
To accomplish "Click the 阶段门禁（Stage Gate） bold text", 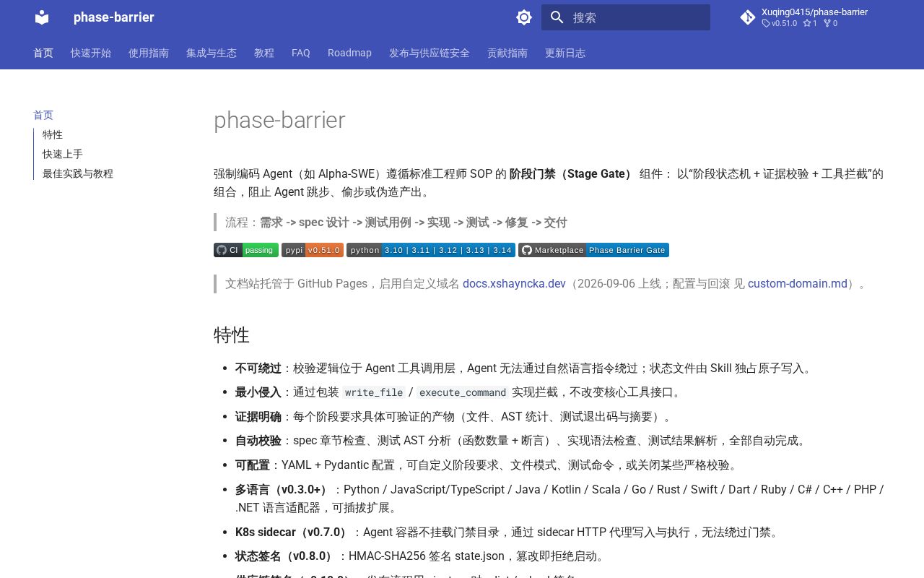I will tap(572, 173).
